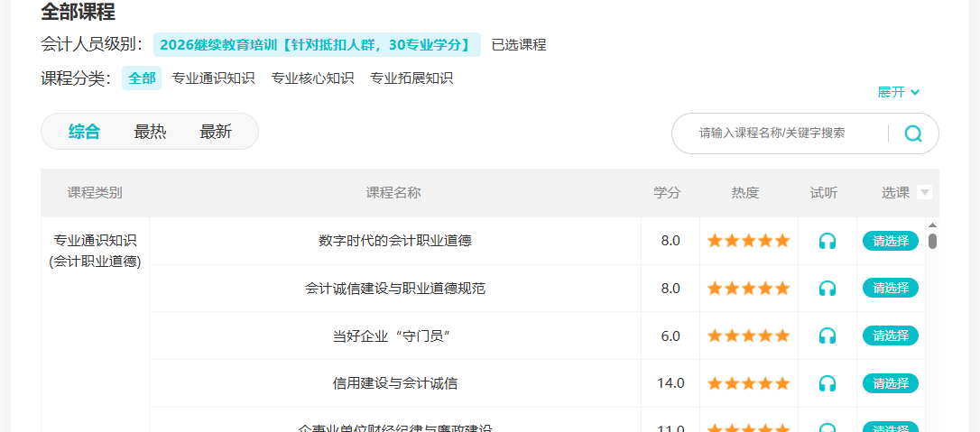
Task: Click course title 当好企业"守门员"
Action: (x=393, y=335)
